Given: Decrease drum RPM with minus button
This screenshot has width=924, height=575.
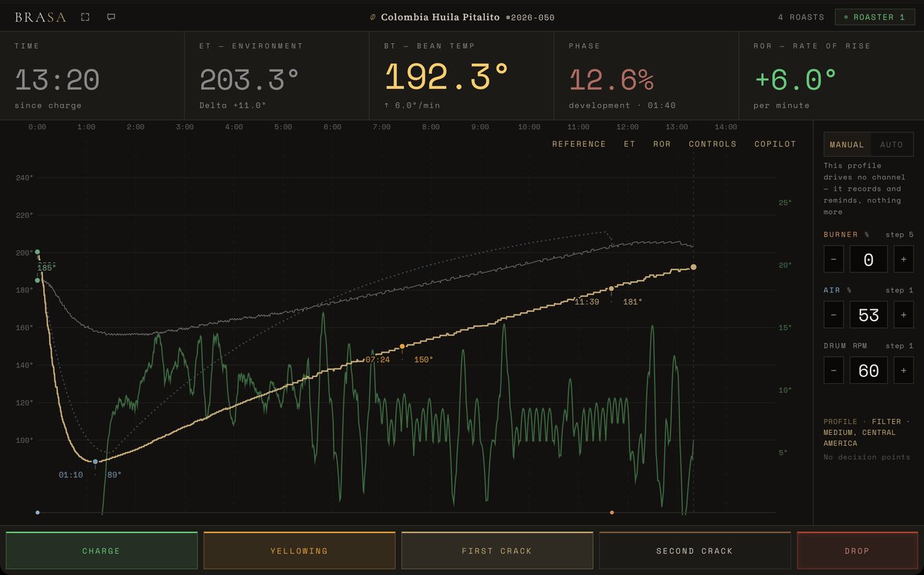Looking at the screenshot, I should tap(833, 371).
